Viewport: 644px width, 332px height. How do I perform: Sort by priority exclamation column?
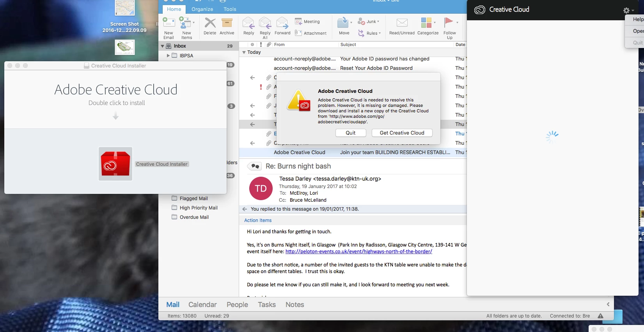click(x=261, y=44)
